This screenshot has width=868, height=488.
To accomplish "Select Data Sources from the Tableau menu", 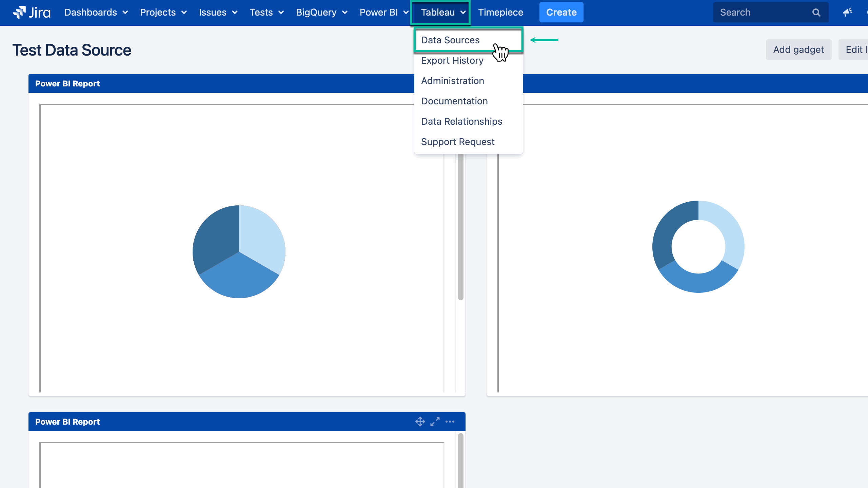I will pyautogui.click(x=450, y=40).
